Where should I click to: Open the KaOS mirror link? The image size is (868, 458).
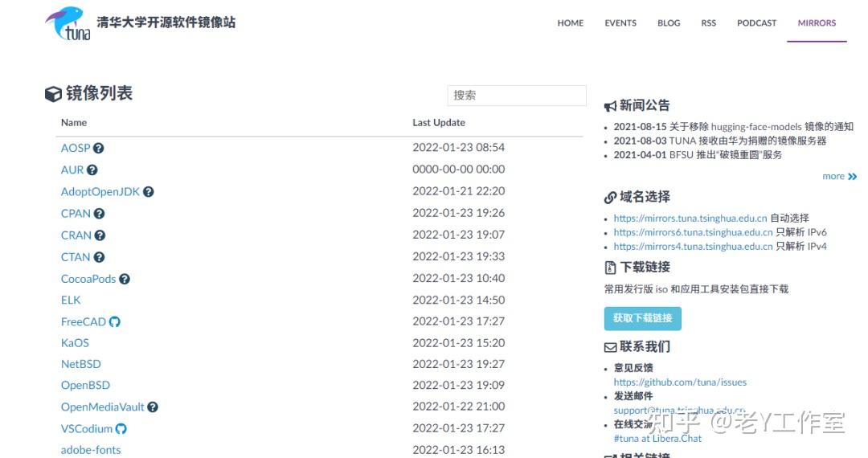click(x=75, y=343)
